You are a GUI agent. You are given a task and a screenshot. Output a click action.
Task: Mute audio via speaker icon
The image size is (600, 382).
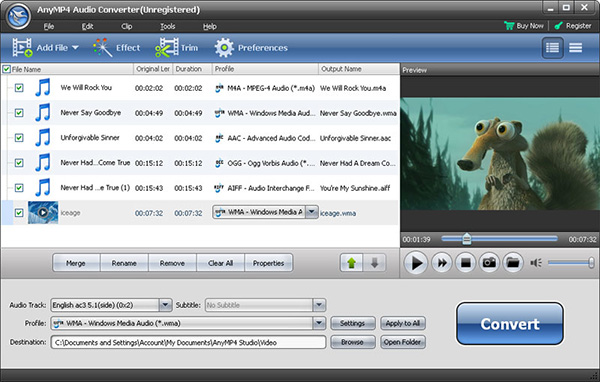coord(536,263)
